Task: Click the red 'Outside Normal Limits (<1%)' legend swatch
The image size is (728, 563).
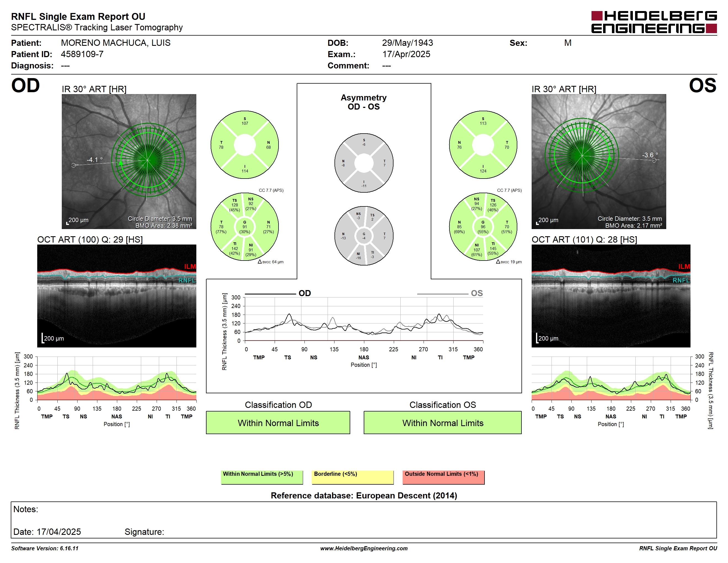Action: (444, 477)
